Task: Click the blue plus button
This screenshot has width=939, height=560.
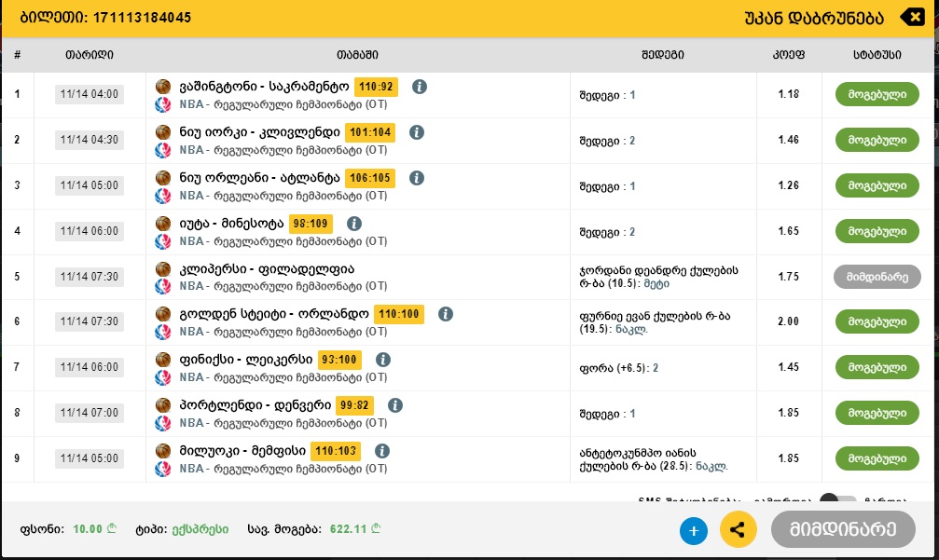Action: tap(694, 531)
